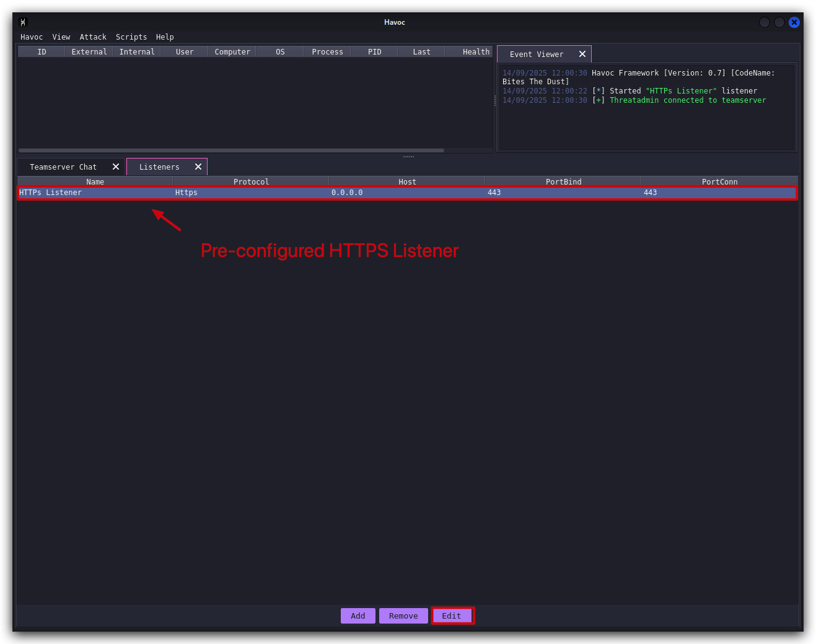Click the 'Https' protocol cell
The image size is (816, 644).
[x=251, y=193]
